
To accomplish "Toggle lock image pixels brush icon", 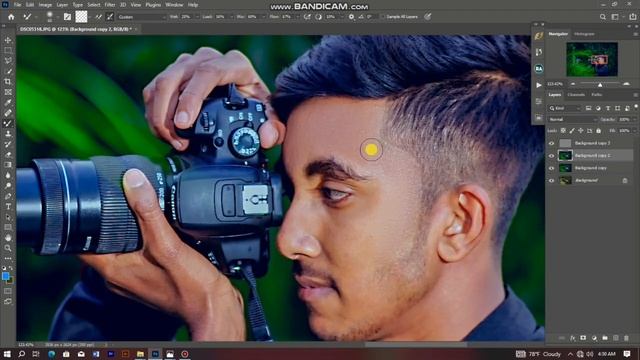I will click(572, 131).
